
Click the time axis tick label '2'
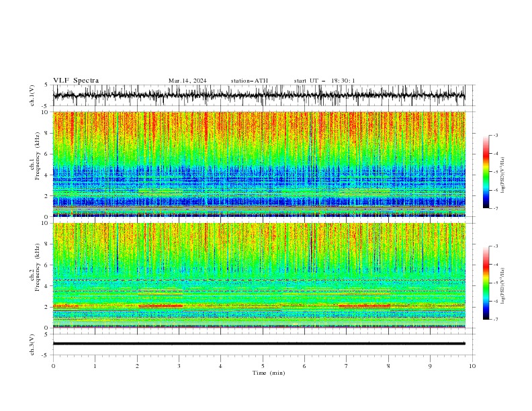pyautogui.click(x=137, y=366)
